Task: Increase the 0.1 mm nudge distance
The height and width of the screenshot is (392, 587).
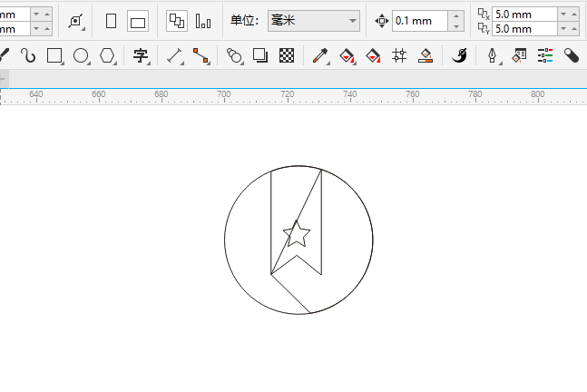Action: [x=456, y=15]
